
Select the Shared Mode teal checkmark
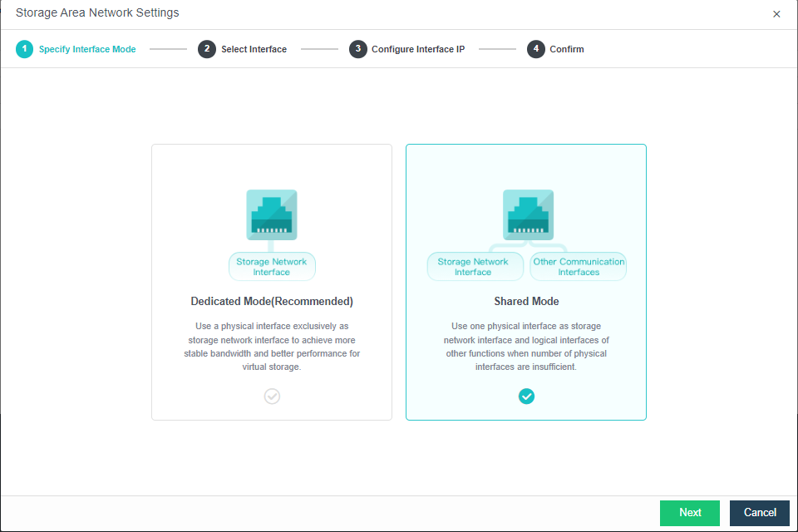526,397
